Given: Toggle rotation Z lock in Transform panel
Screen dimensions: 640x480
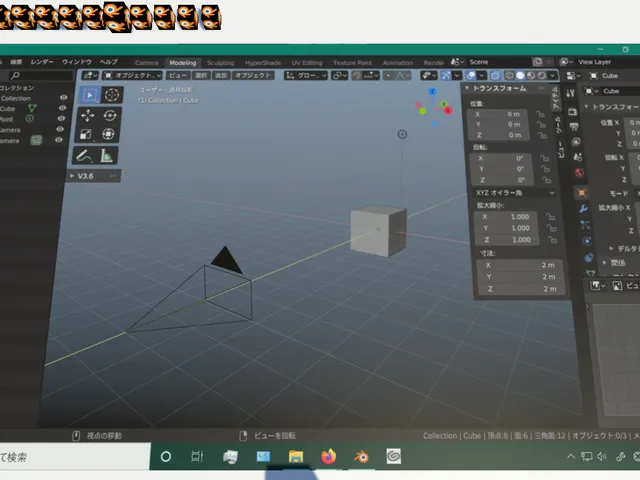Looking at the screenshot, I should (546, 180).
